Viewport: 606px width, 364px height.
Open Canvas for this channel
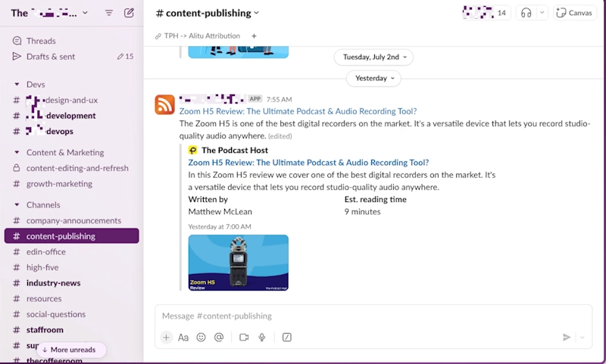[574, 13]
